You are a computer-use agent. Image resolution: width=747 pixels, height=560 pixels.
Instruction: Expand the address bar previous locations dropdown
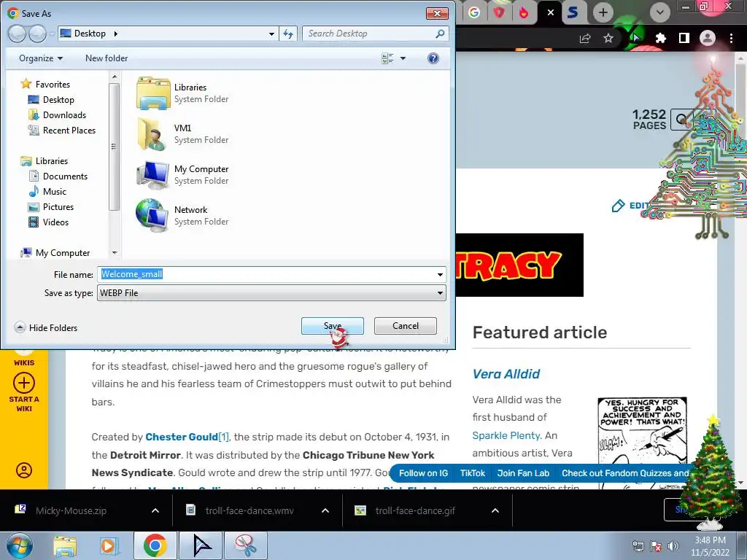pos(271,34)
